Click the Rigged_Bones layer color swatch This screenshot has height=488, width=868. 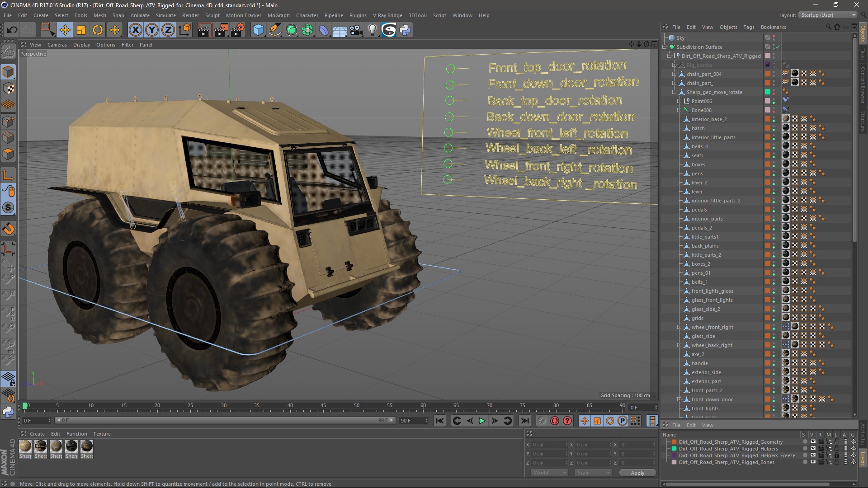[674, 462]
